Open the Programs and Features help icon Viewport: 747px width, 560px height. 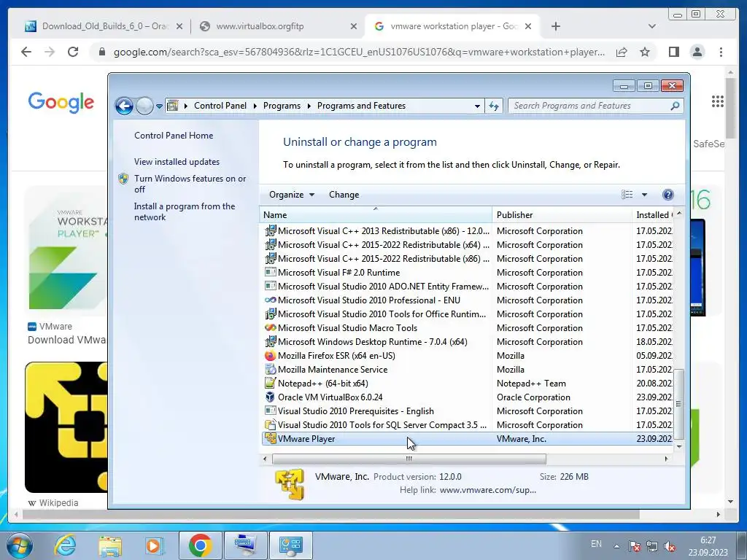click(x=668, y=194)
